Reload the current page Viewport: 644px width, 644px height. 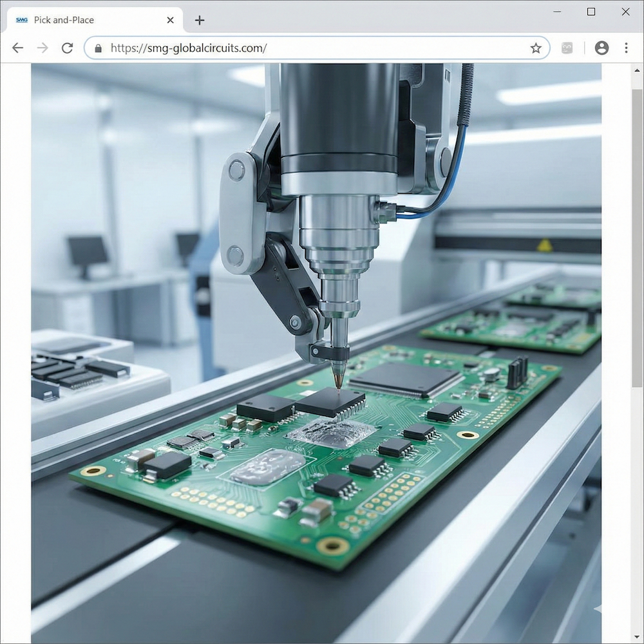coord(67,48)
